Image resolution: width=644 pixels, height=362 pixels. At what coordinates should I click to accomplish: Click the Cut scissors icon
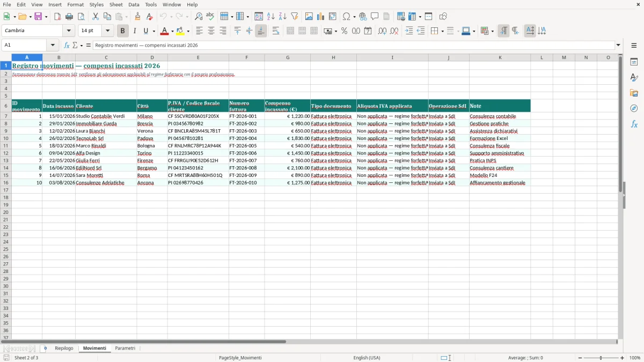pyautogui.click(x=96, y=17)
